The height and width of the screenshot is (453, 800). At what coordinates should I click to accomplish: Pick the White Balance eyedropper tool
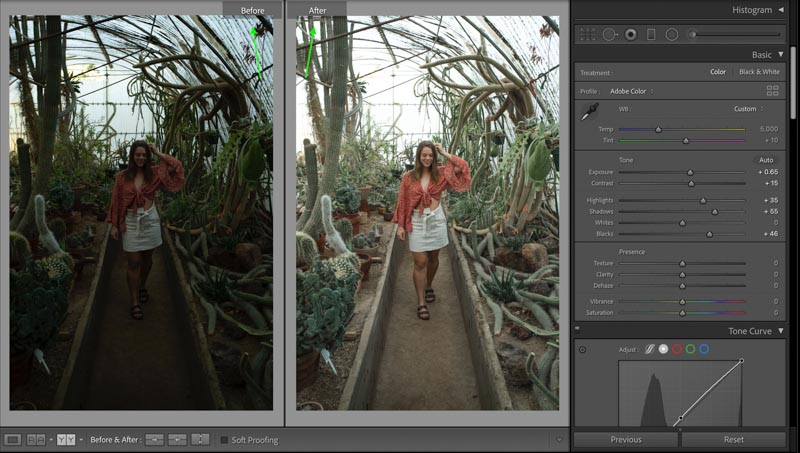[590, 112]
